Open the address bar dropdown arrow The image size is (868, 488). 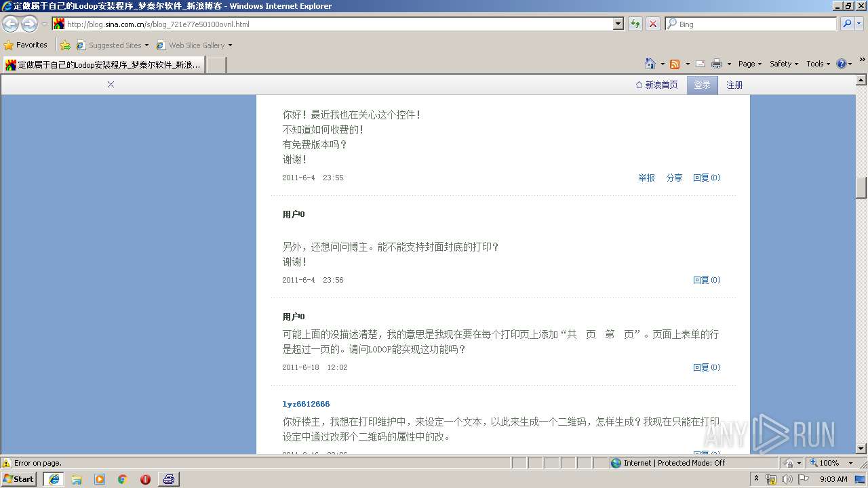pyautogui.click(x=618, y=24)
